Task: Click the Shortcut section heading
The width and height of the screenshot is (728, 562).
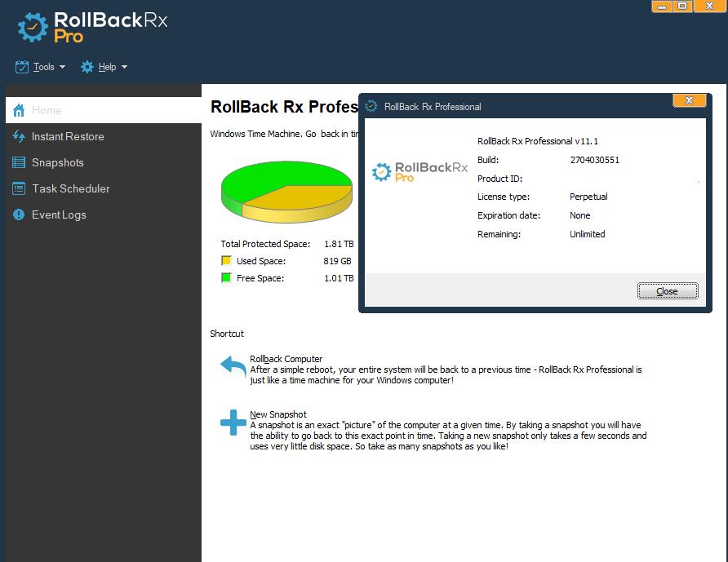Action: (227, 334)
